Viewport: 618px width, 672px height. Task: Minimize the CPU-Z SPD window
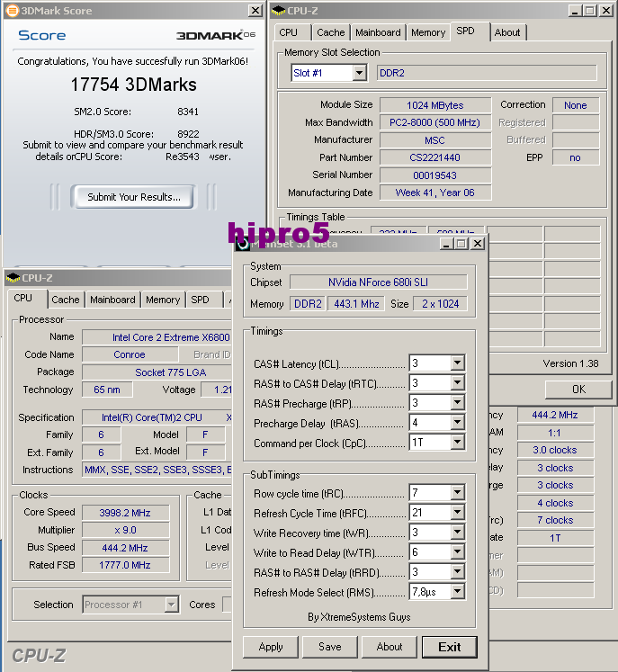575,10
